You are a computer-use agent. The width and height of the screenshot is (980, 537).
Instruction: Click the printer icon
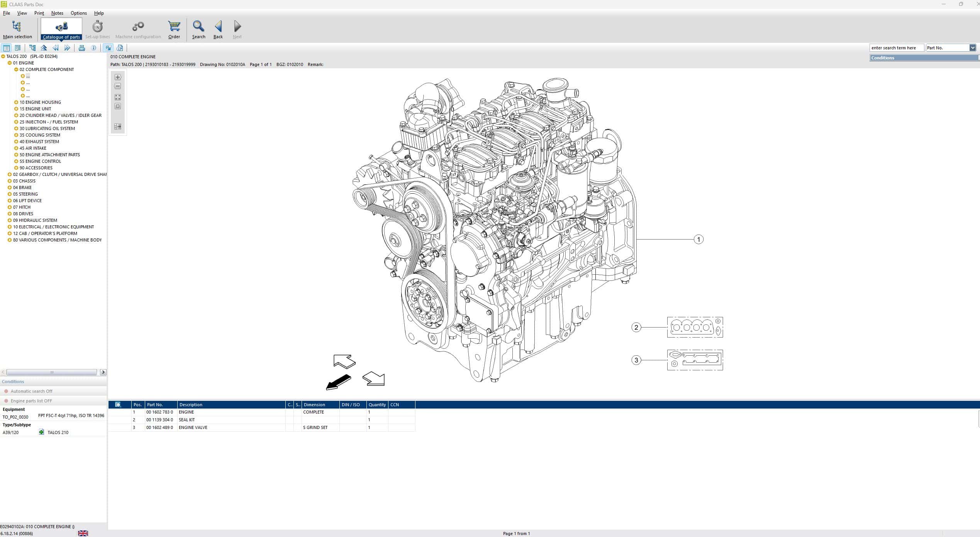click(x=82, y=48)
